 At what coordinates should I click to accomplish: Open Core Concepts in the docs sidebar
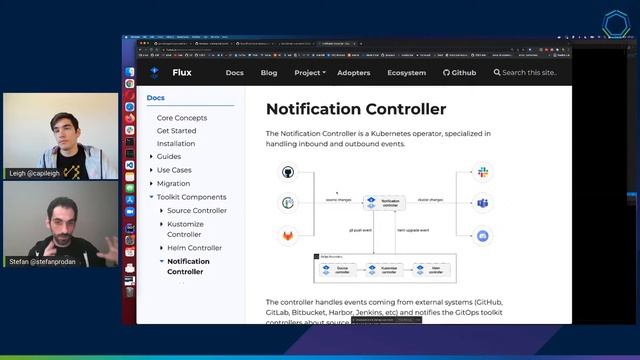182,118
